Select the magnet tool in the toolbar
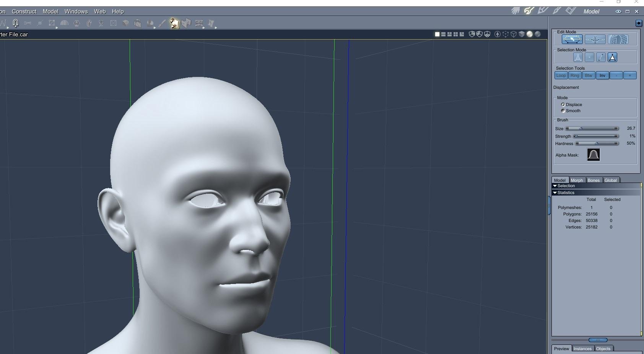Viewport: 644px width, 354px height. click(15, 23)
